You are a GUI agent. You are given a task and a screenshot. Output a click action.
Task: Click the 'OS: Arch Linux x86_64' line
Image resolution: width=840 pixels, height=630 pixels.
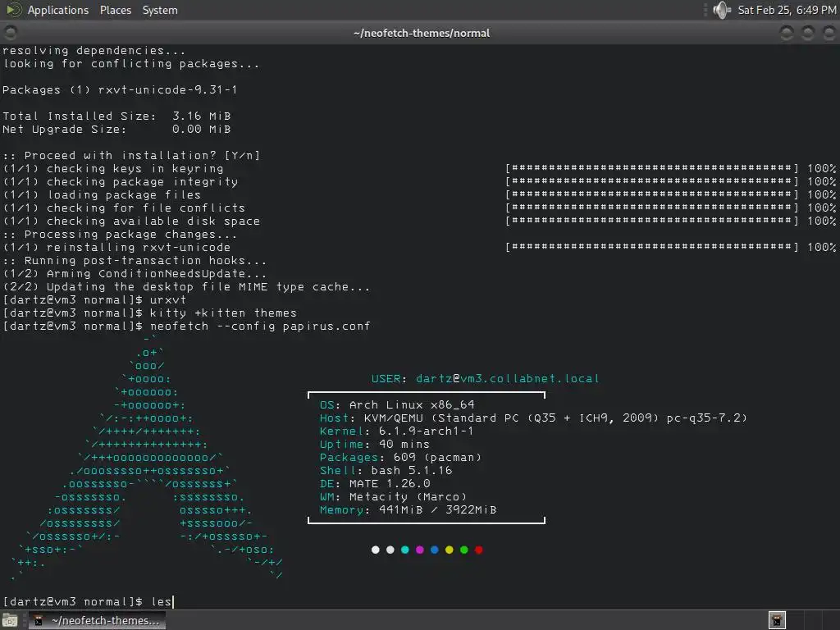(397, 405)
